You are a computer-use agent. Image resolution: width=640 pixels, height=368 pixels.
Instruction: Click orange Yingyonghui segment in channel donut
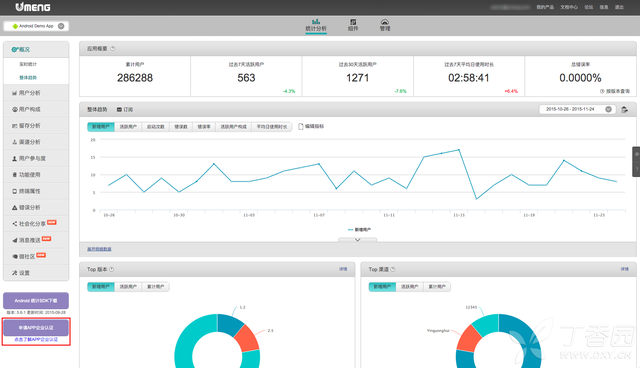pos(469,339)
